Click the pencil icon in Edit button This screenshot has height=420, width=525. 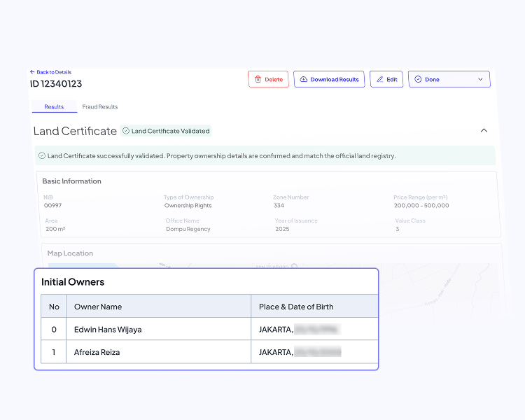click(379, 80)
